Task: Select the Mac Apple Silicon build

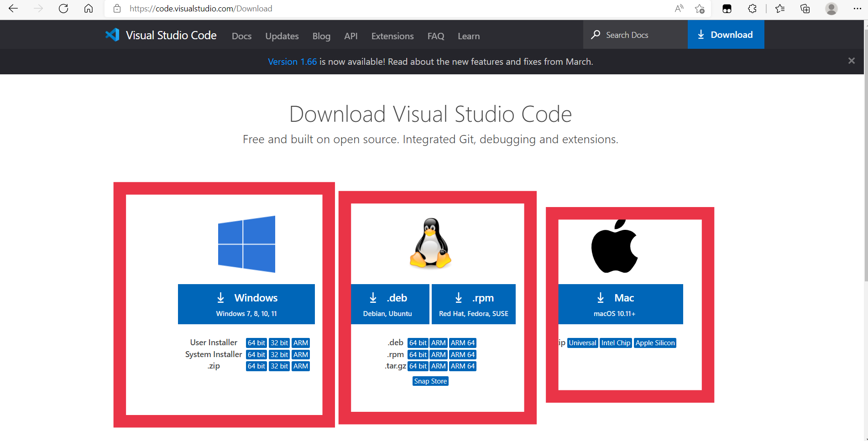Action: [x=655, y=343]
